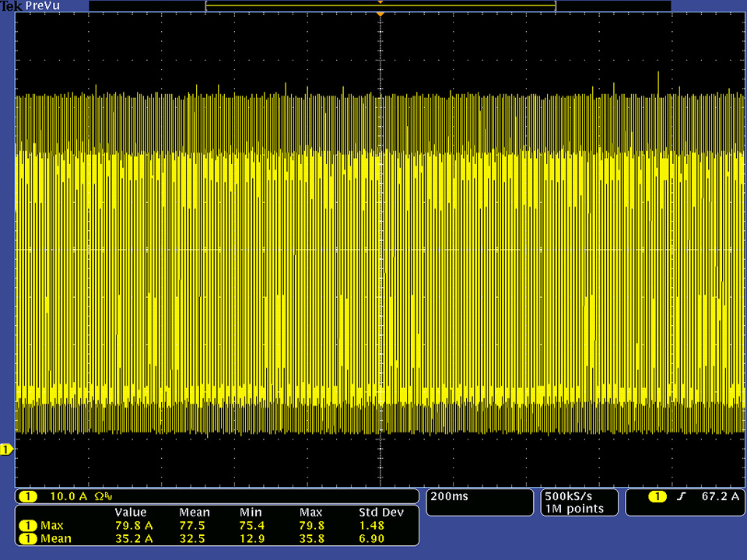This screenshot has width=747, height=560.
Task: Click the Max measurement value 79.8 A
Action: [x=134, y=525]
